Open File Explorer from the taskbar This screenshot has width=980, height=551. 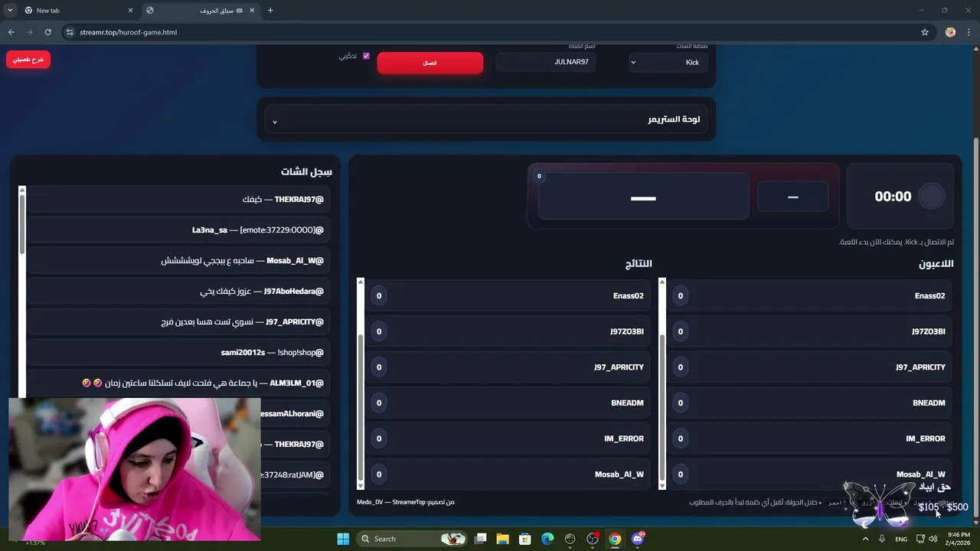coord(502,539)
